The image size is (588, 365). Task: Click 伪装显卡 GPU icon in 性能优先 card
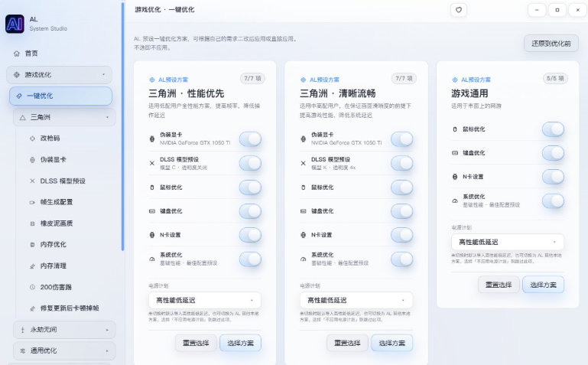[152, 139]
